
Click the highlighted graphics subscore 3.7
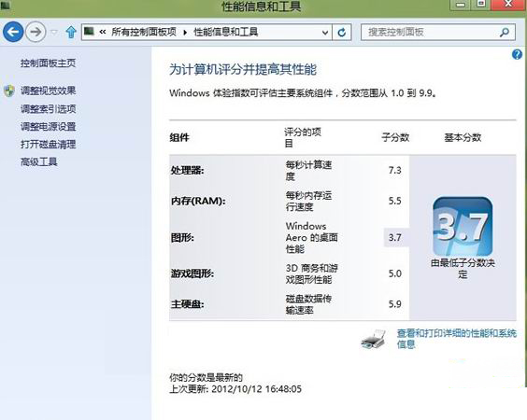(x=396, y=237)
